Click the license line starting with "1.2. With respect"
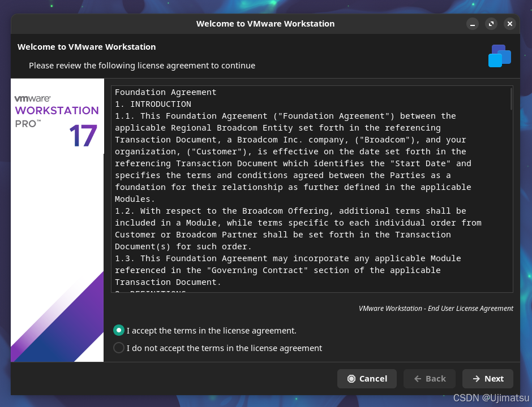The image size is (532, 407). tap(290, 211)
